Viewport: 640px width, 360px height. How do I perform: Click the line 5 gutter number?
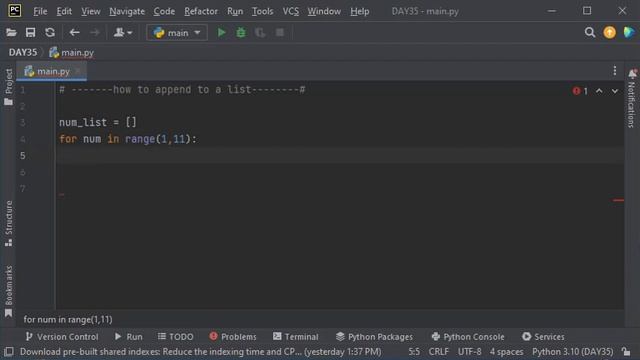pos(23,156)
